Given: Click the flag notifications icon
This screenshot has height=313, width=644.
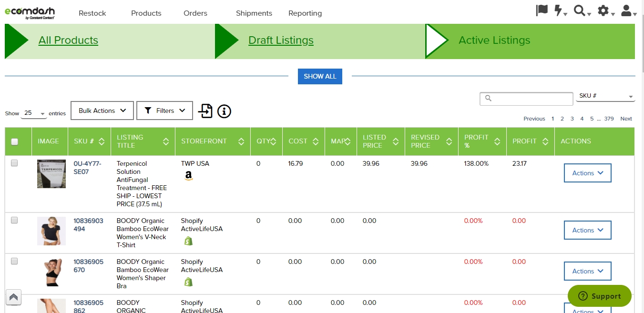Looking at the screenshot, I should tap(542, 11).
